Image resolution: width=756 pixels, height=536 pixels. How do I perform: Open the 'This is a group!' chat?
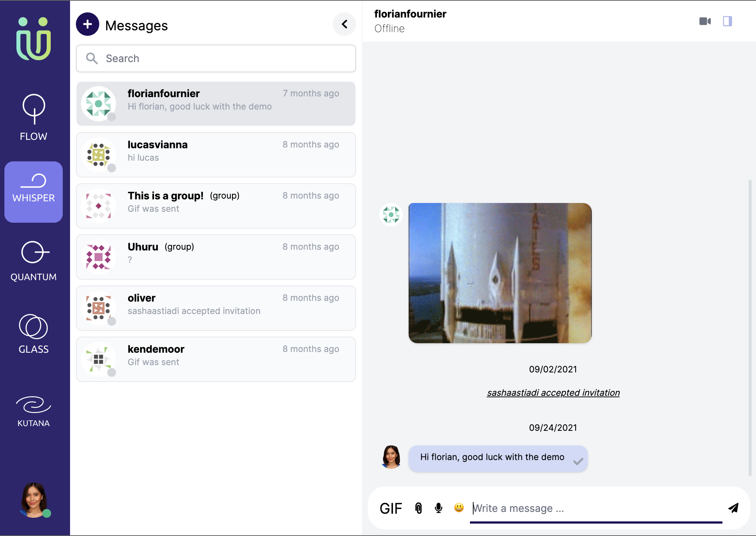click(216, 206)
